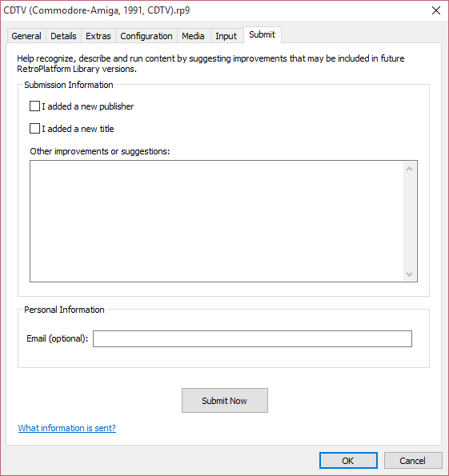Switch to the General tab
449x476 pixels.
[x=26, y=36]
